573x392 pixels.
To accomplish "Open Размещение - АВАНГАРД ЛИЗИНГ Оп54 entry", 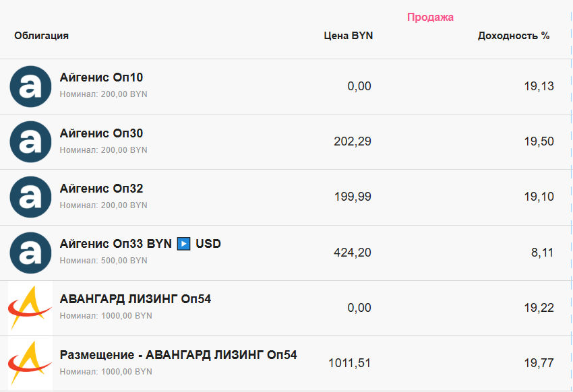I will (179, 355).
